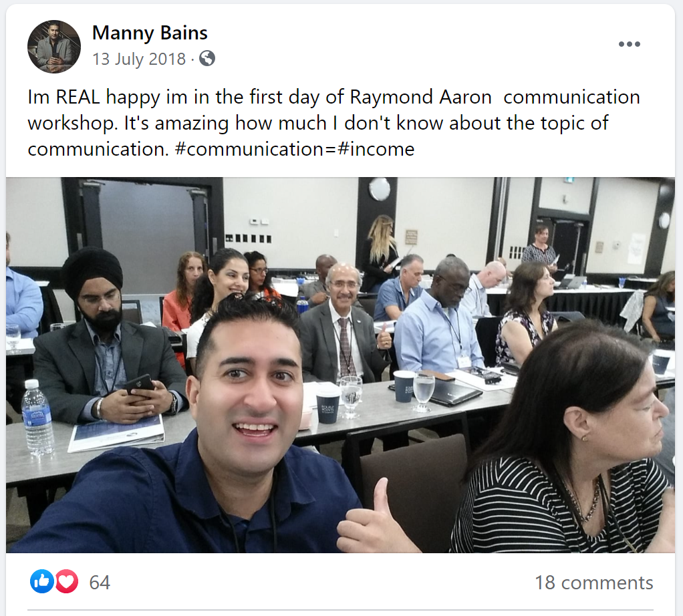Screen dimensions: 683x616
Task: Click the Public audience globe icon
Action: (207, 58)
